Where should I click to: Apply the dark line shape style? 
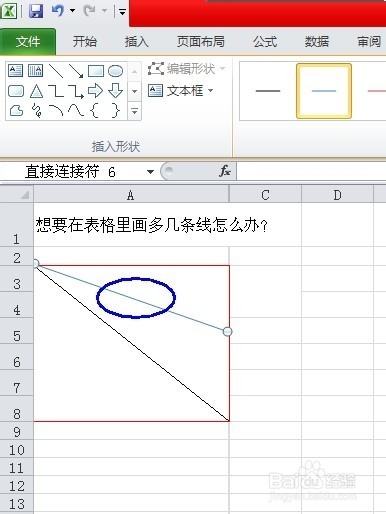coord(268,91)
